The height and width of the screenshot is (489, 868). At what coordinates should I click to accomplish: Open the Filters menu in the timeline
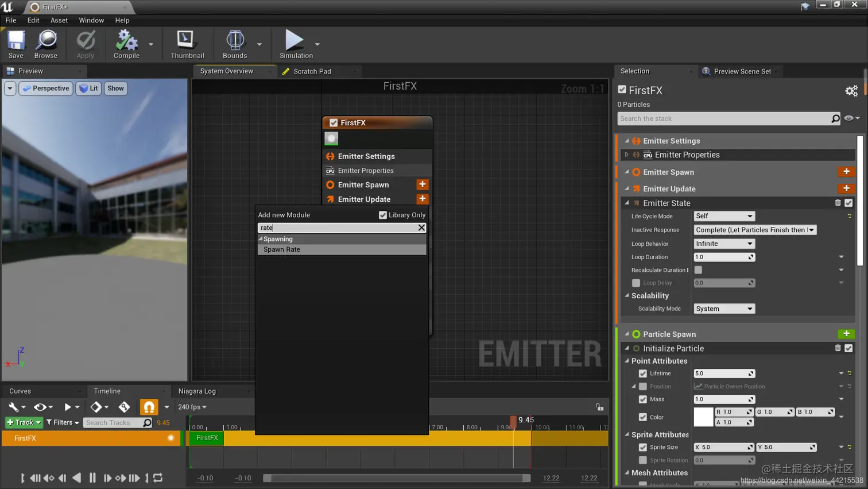click(63, 422)
